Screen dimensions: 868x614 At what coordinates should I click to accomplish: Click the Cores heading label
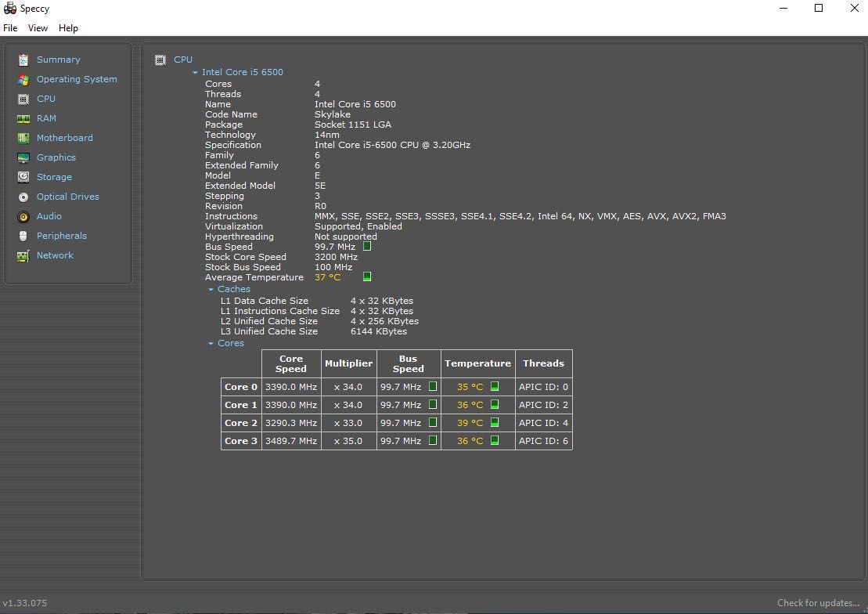[231, 343]
